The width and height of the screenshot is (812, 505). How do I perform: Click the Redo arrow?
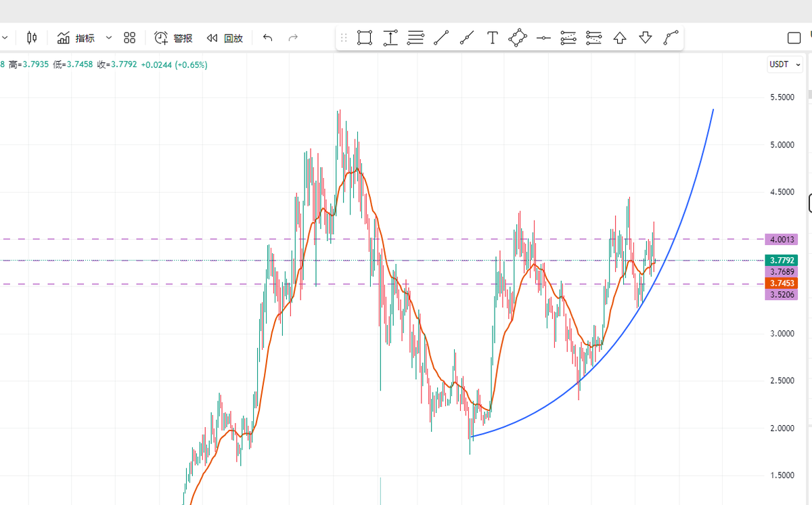point(292,38)
